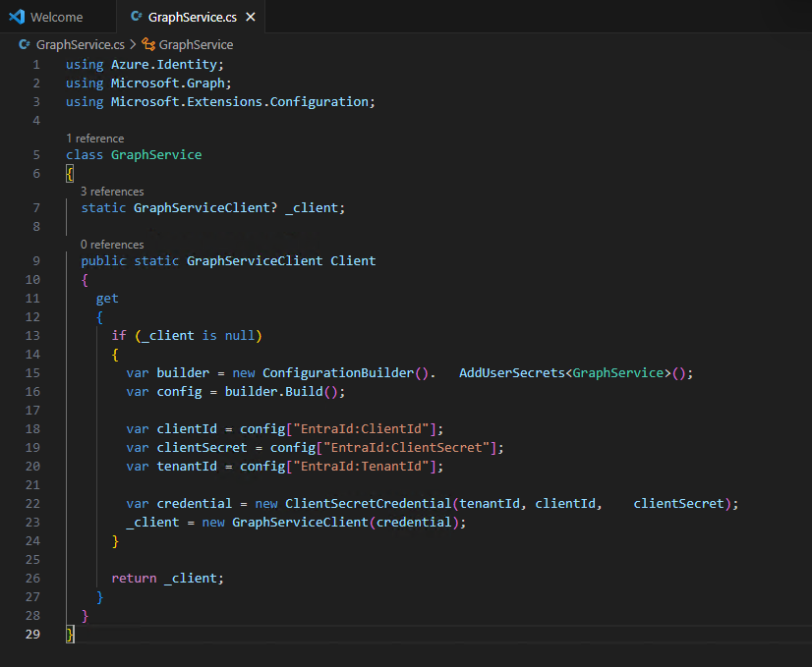Click 'ClientSecretCredential' on line 22

[x=369, y=504]
